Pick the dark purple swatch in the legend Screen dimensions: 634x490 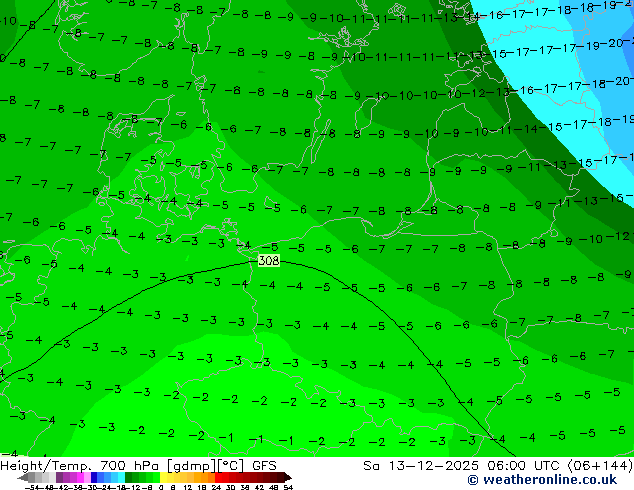click(59, 477)
